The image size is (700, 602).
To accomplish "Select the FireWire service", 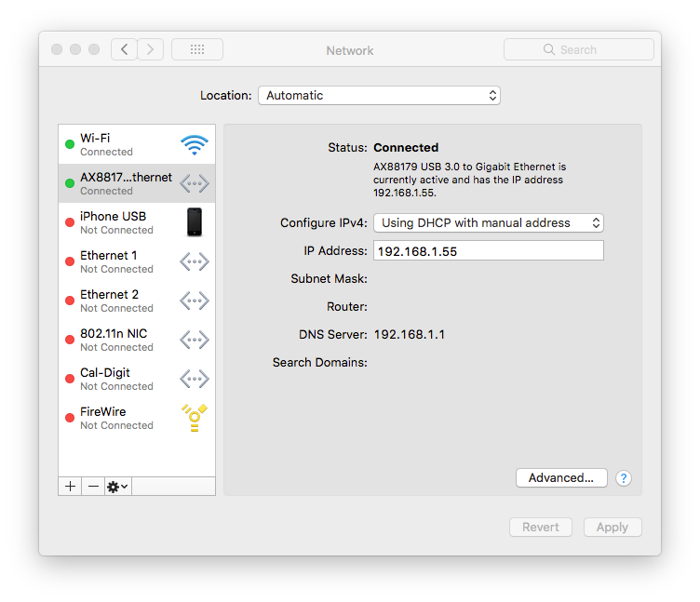I will [137, 418].
